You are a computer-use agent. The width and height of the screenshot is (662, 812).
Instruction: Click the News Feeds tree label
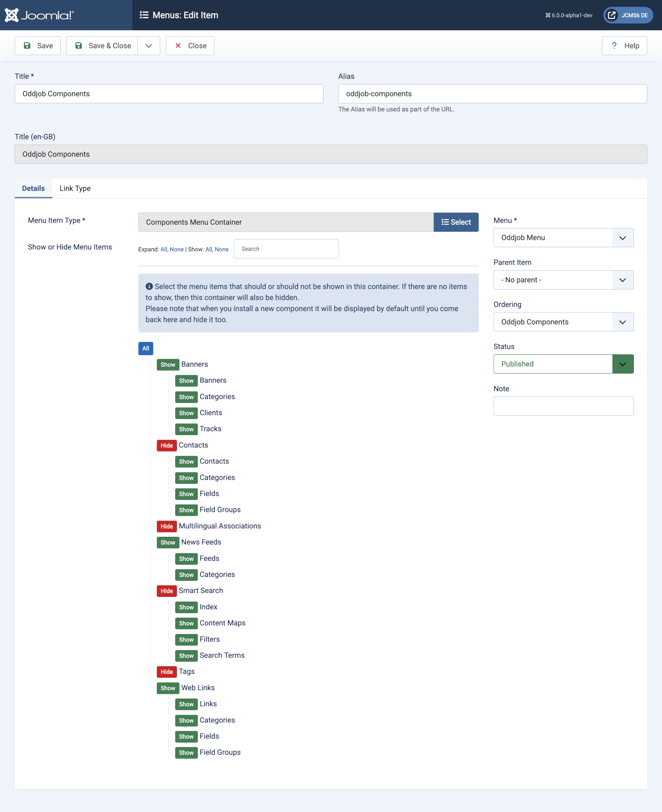coord(201,542)
